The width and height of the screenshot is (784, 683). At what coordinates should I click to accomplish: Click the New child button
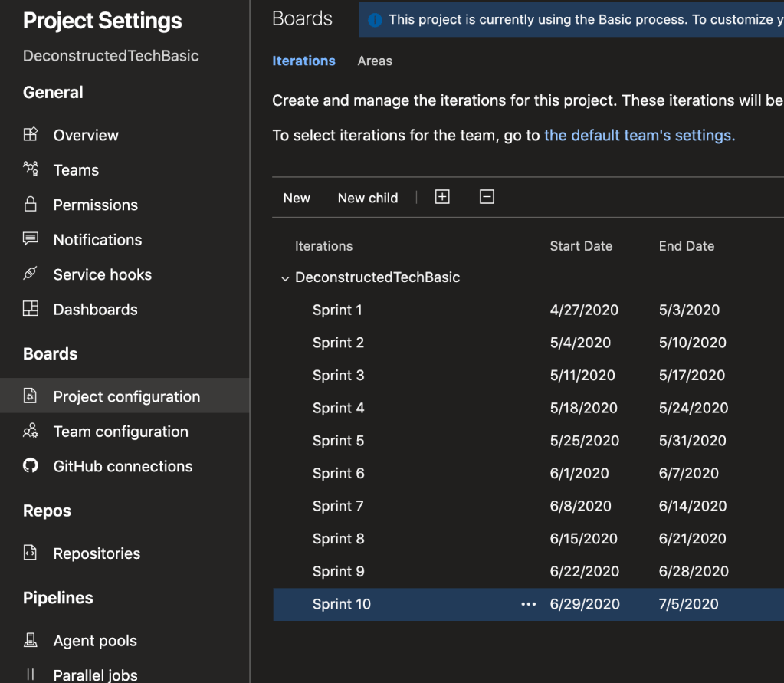[x=368, y=198]
